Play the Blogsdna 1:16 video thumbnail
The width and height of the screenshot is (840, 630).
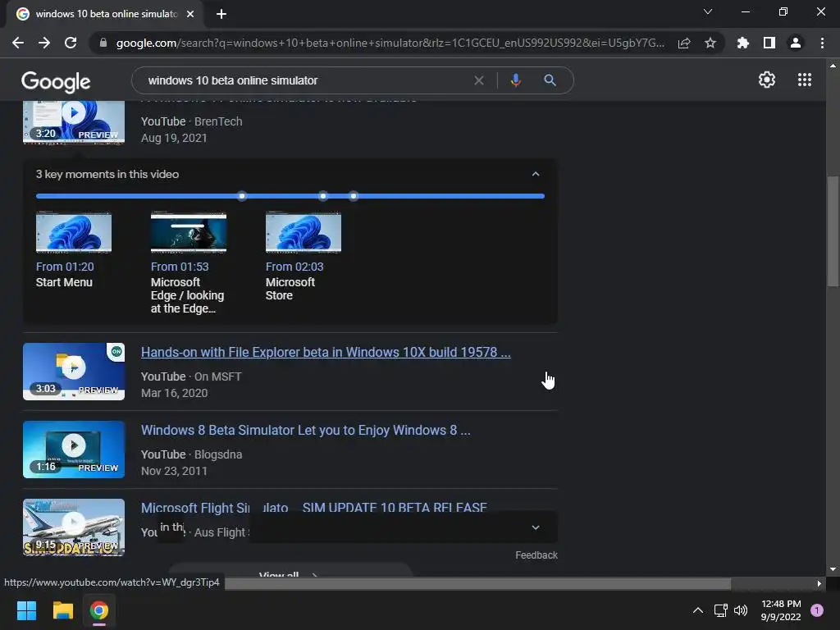click(74, 450)
